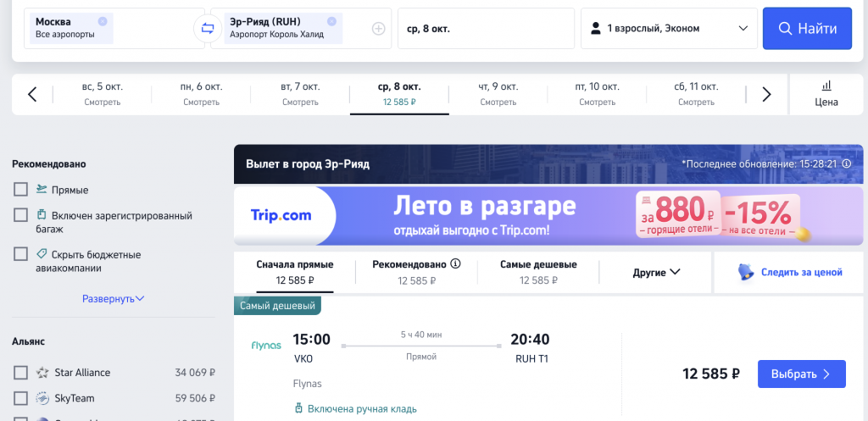Screen dimensions: 868x421
Task: Swap origin and destination cities icon
Action: click(x=208, y=29)
